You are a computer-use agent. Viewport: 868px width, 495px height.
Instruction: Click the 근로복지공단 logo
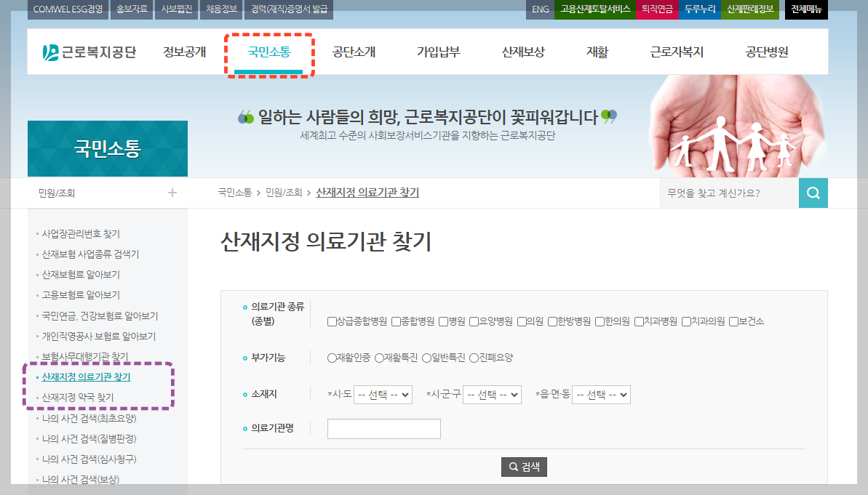[87, 51]
